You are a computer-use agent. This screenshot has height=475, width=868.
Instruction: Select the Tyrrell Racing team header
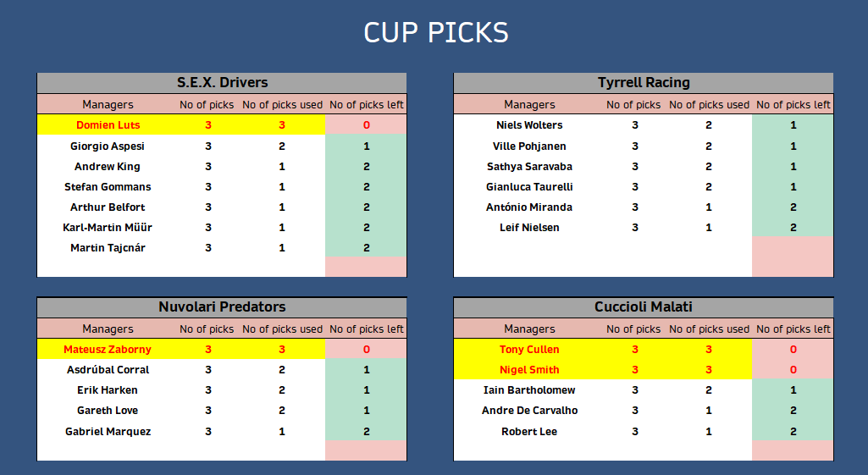coord(644,82)
